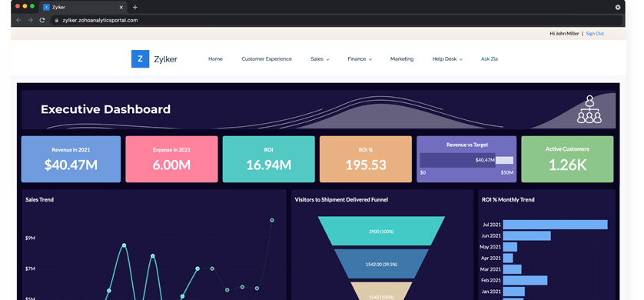This screenshot has height=300, width=644.
Task: Open the Home menu item
Action: pos(215,58)
